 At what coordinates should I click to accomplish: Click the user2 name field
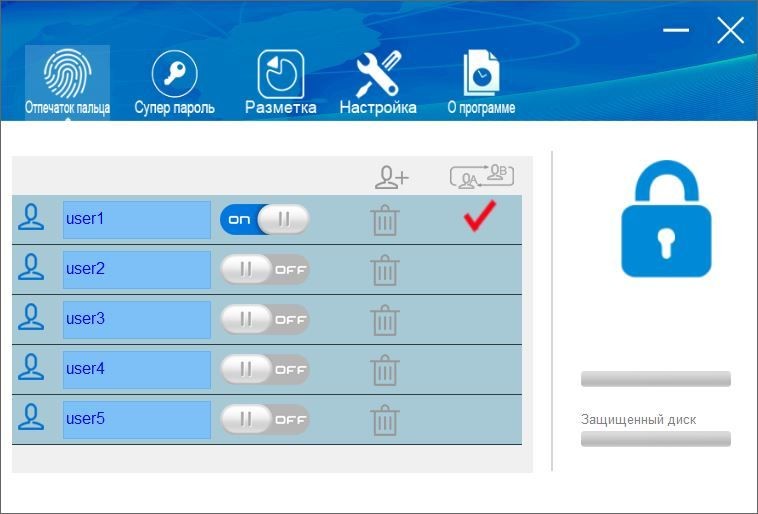137,270
